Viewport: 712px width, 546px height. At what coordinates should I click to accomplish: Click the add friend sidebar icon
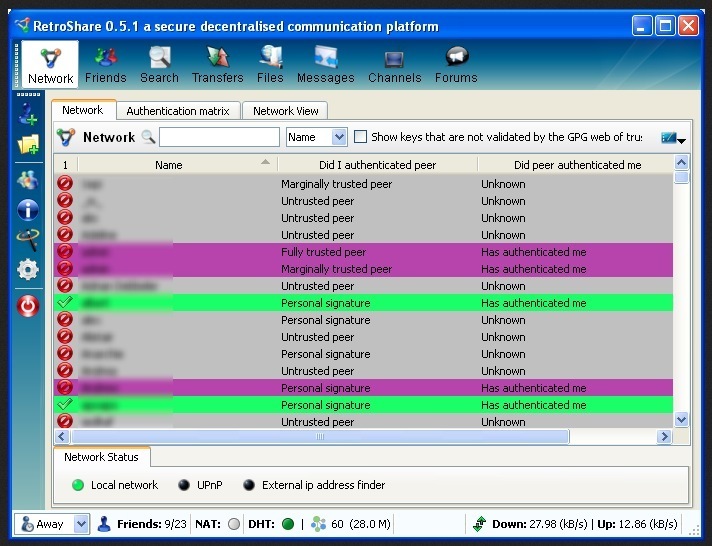click(28, 114)
